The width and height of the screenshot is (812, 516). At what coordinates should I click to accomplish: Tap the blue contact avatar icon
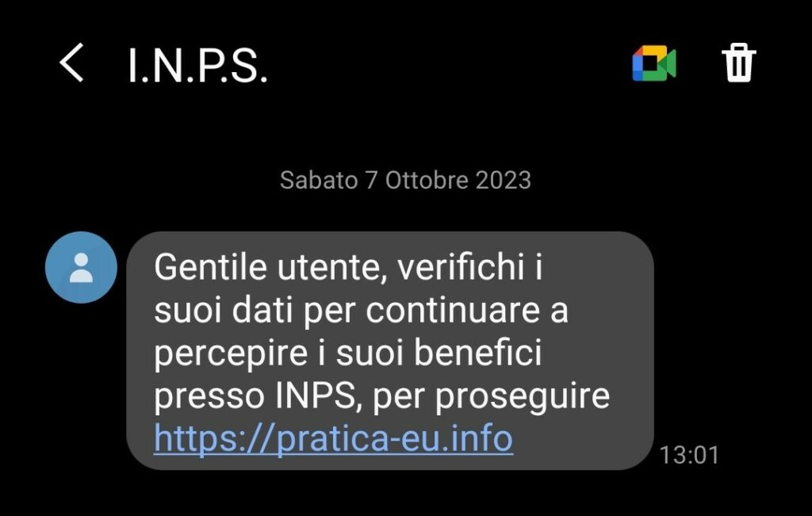click(82, 267)
